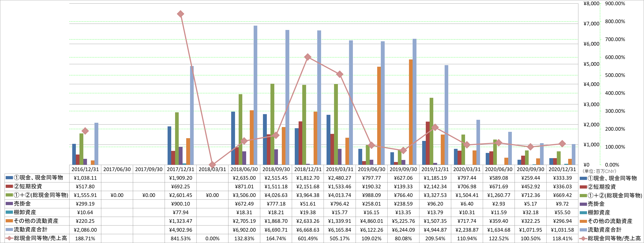Click the date header 2019/09/30

click(403, 169)
